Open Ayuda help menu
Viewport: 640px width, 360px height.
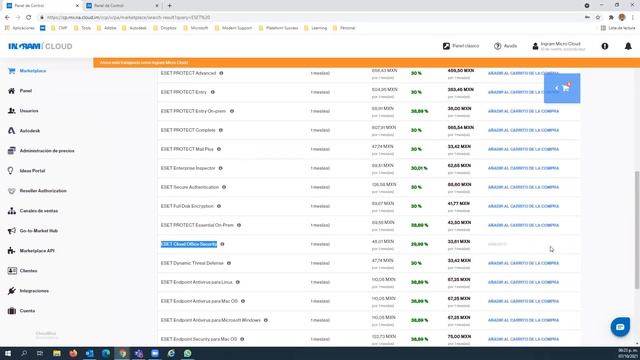pyautogui.click(x=505, y=46)
